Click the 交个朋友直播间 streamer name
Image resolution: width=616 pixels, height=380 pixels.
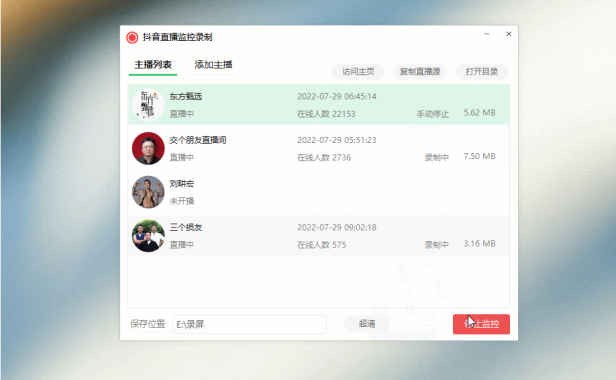coord(198,140)
